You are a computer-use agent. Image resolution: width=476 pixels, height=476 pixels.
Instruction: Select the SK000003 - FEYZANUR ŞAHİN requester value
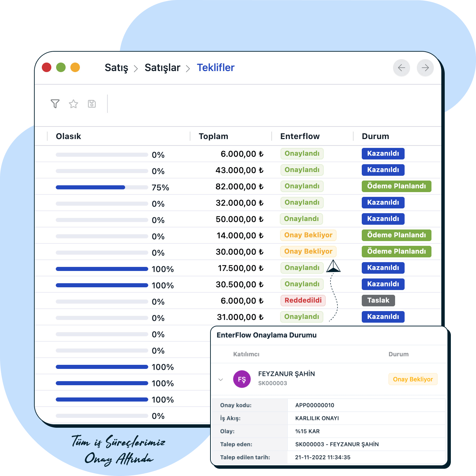337,444
